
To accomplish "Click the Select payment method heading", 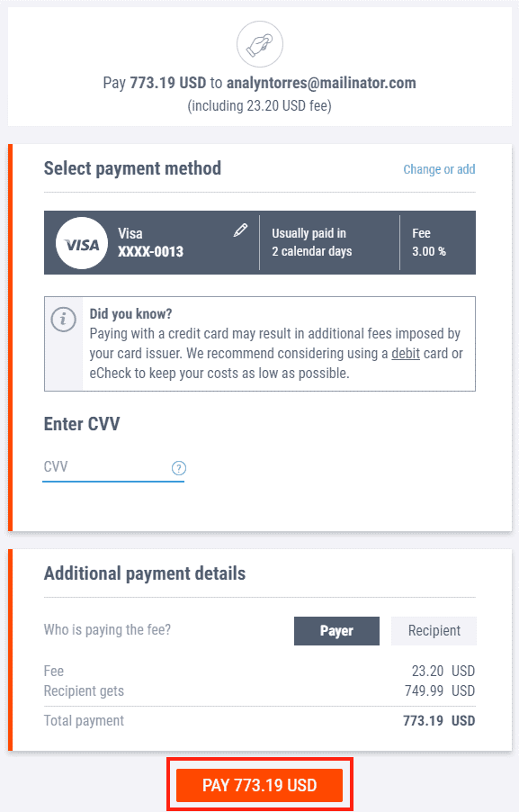I will (132, 168).
